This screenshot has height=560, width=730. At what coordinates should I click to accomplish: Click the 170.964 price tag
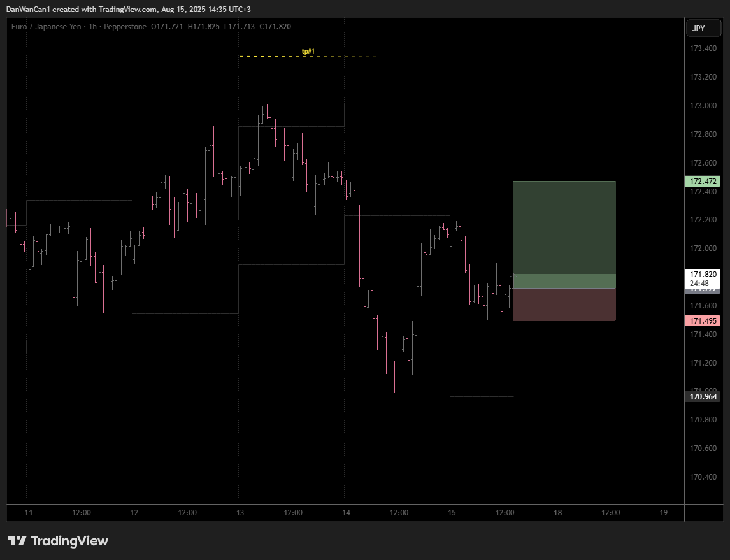pyautogui.click(x=703, y=397)
